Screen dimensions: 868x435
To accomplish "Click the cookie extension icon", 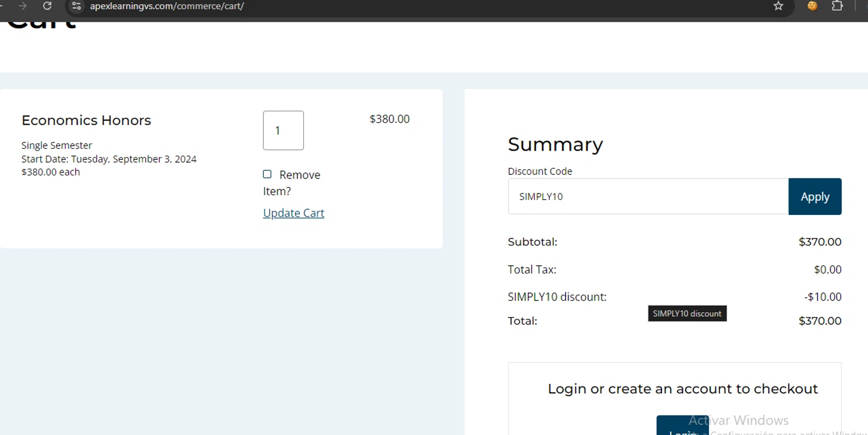I will (812, 6).
